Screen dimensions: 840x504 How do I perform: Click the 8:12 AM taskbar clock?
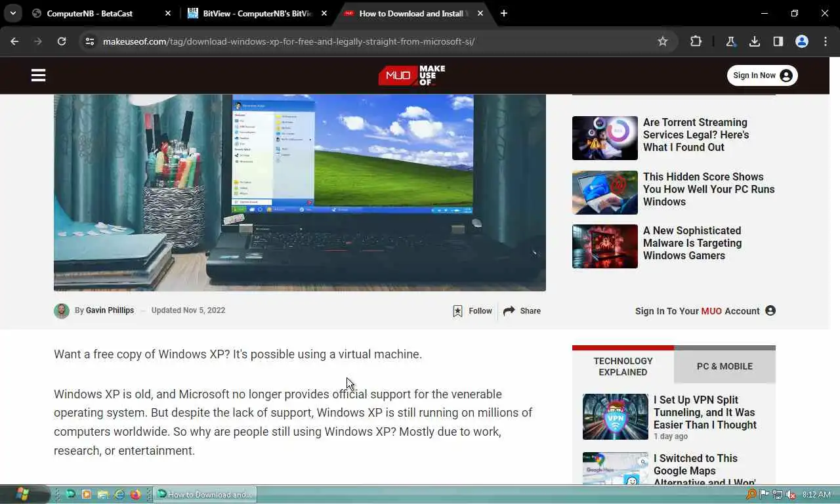click(x=816, y=494)
